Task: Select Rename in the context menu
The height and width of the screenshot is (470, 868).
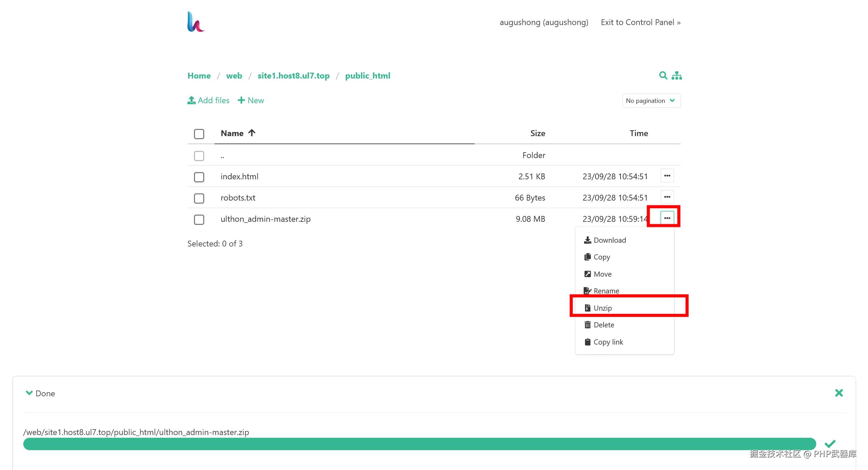Action: tap(606, 291)
